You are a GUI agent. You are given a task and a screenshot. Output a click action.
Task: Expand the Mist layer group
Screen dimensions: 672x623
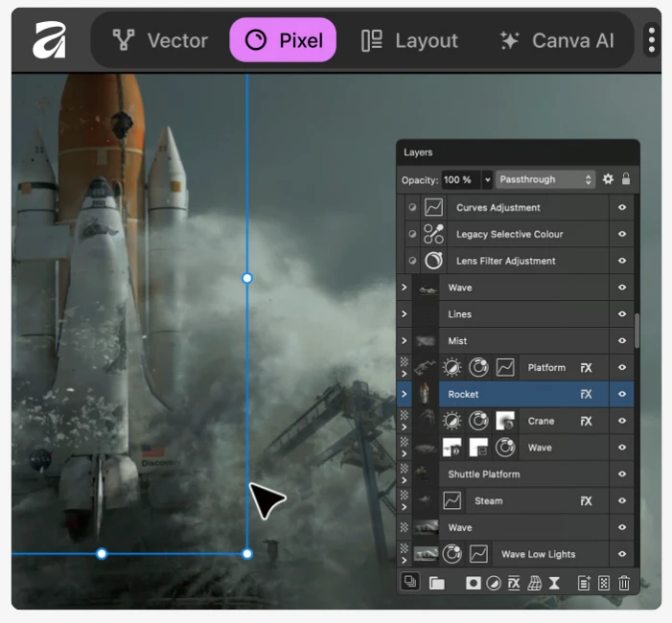(x=405, y=340)
